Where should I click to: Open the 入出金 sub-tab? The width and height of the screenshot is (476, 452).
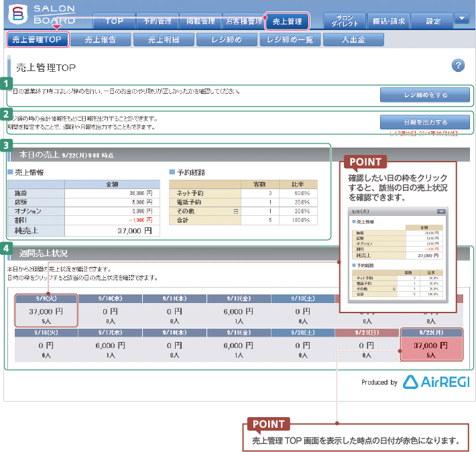[x=353, y=40]
